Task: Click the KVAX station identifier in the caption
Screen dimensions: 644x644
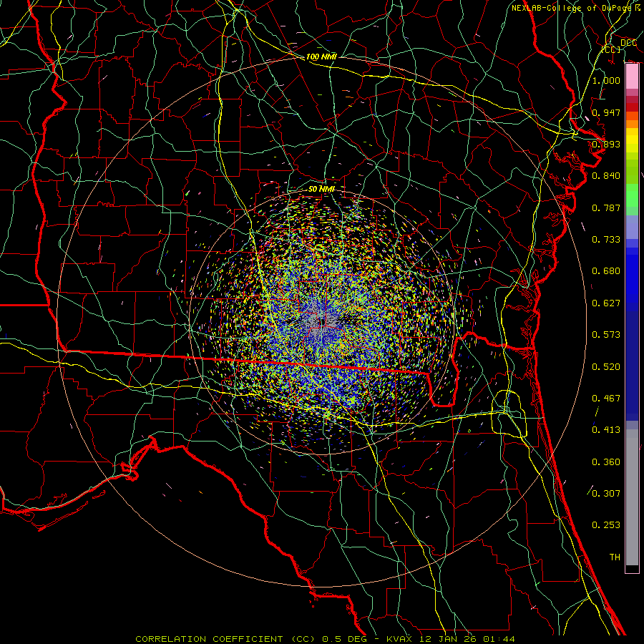Action: (400, 639)
